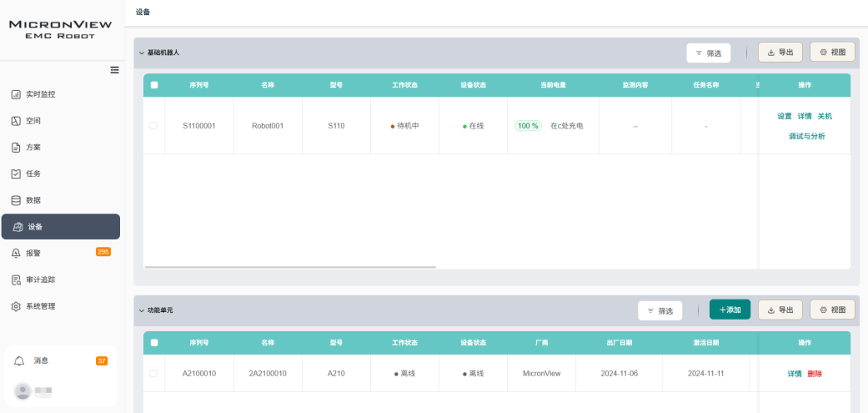Select the 方案 document icon
Image resolution: width=868 pixels, height=413 pixels.
(x=16, y=148)
